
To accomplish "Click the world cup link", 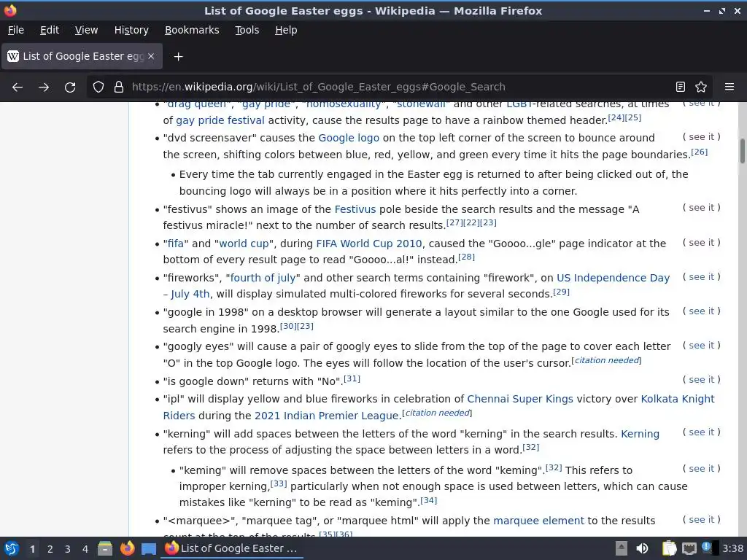I will pos(244,244).
